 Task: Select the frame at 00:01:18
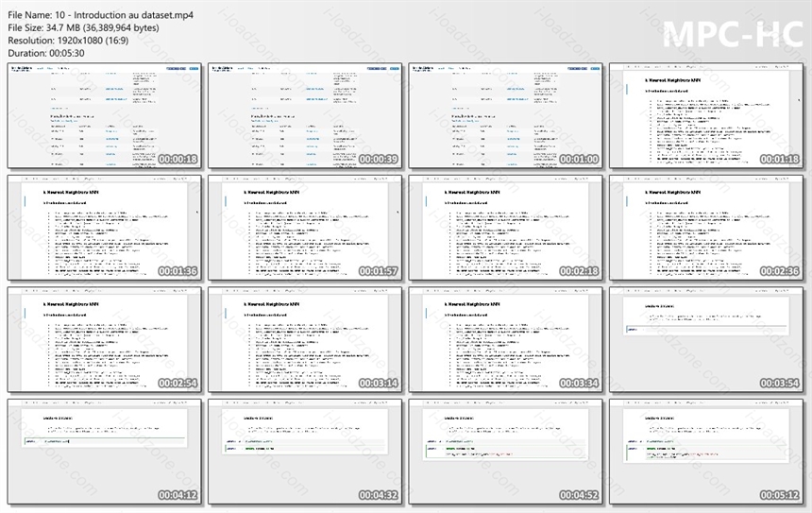tap(706, 115)
